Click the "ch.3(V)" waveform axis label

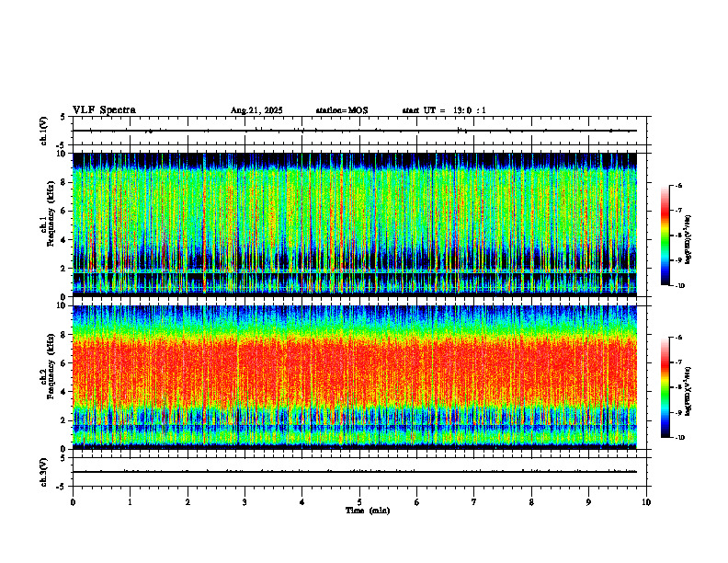click(x=44, y=473)
